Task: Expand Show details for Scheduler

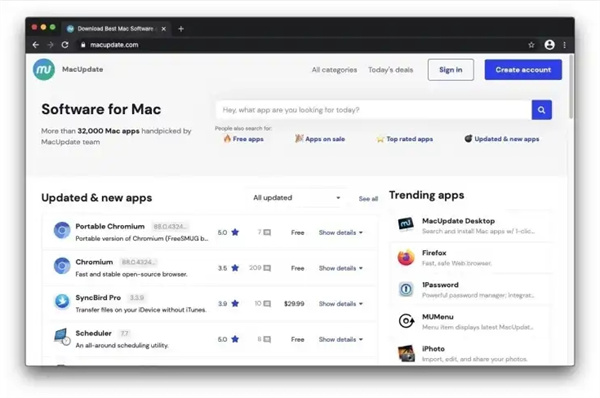Action: pos(341,339)
